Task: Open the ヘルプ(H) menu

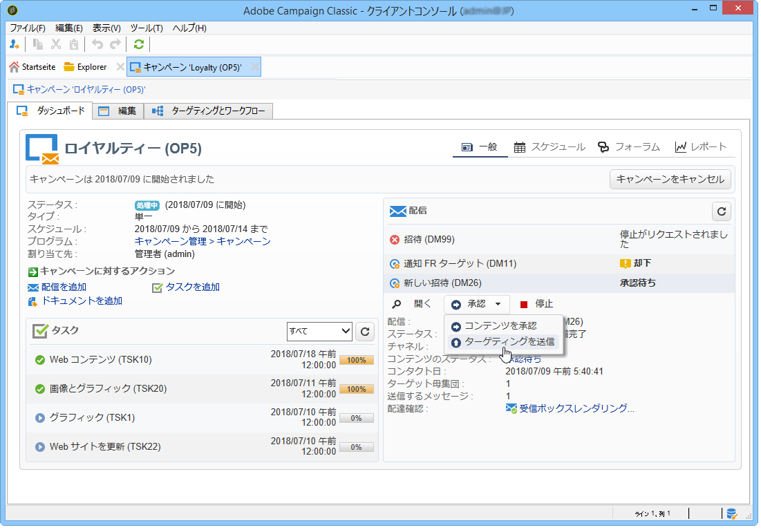Action: 189,28
